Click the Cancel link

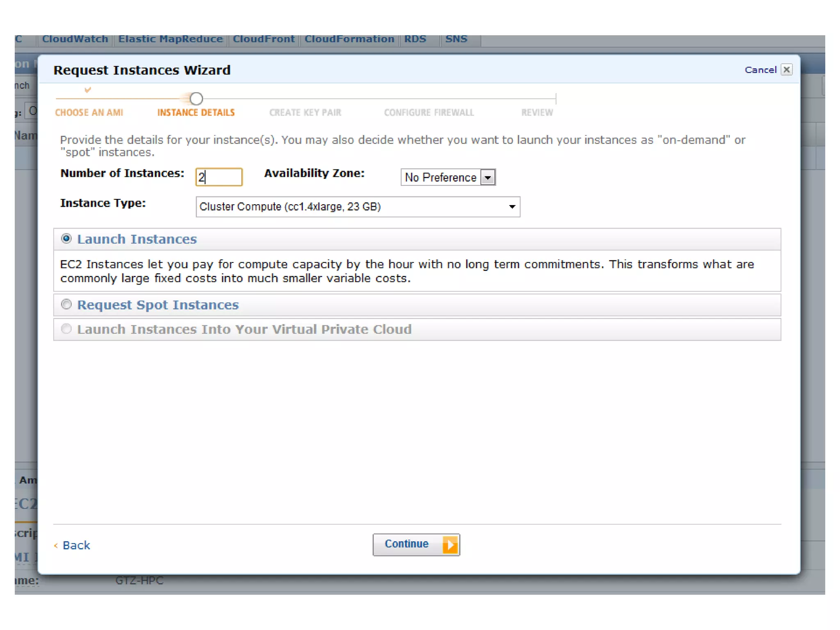coord(760,70)
